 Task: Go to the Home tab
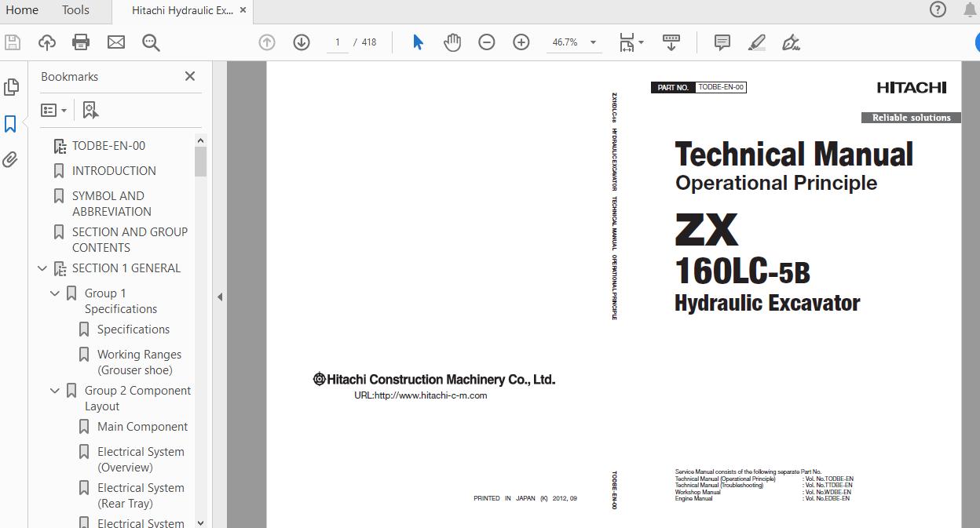tap(22, 10)
